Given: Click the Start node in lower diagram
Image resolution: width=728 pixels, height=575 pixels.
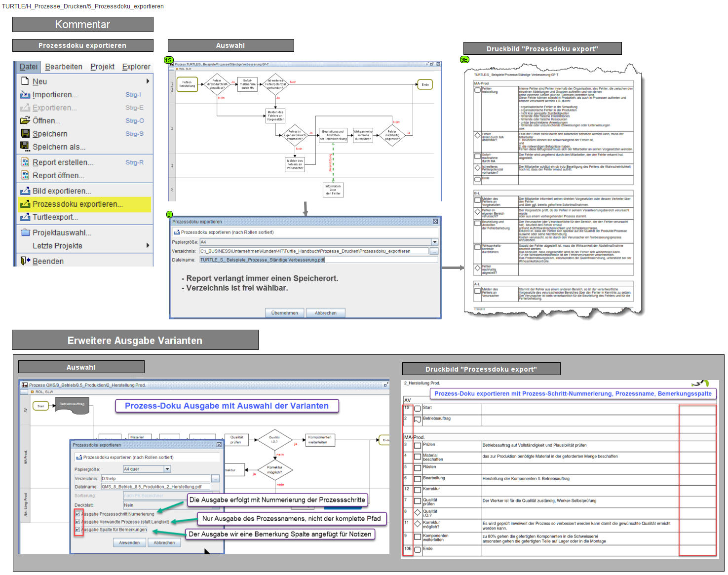Looking at the screenshot, I should (41, 406).
